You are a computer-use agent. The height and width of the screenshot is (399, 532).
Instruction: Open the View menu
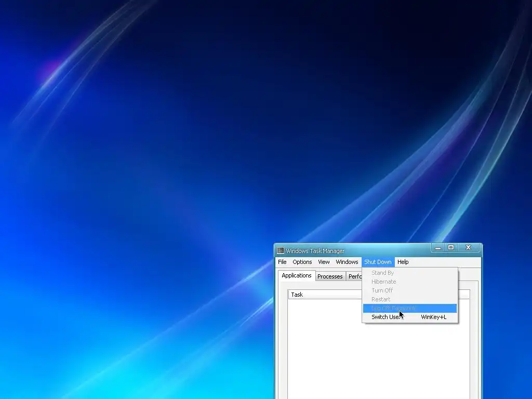[x=324, y=262]
